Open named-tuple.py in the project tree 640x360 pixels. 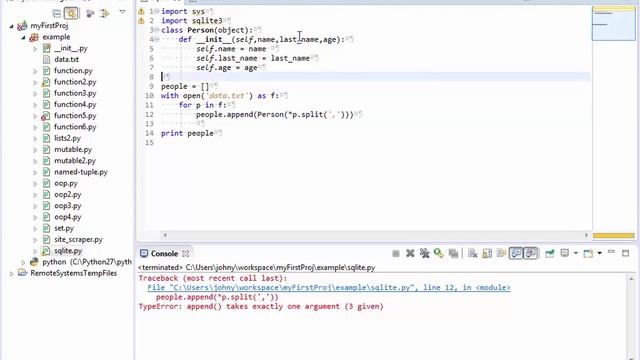click(81, 172)
